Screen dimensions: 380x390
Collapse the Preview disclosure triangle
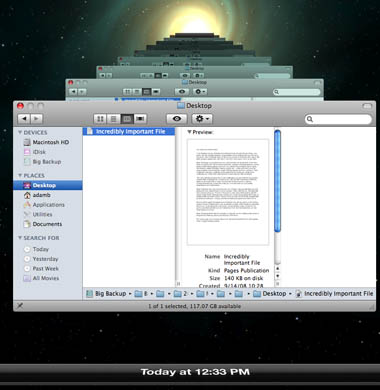189,132
